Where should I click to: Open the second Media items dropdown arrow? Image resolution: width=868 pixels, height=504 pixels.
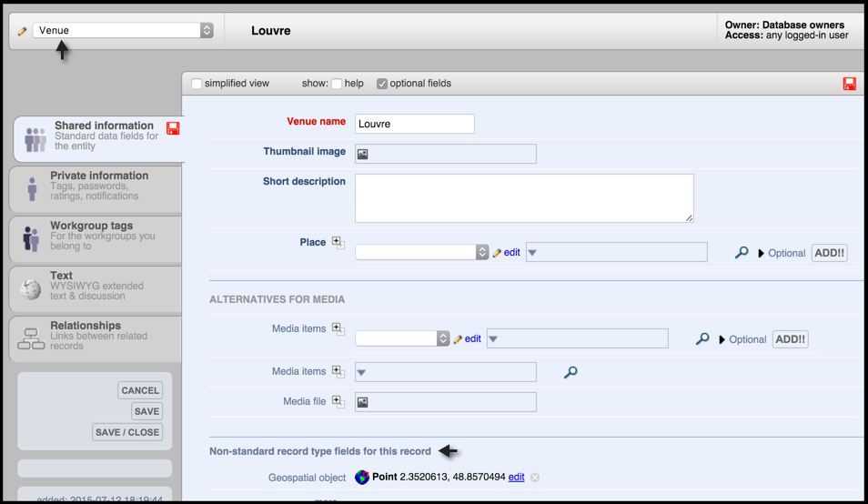pyautogui.click(x=361, y=372)
